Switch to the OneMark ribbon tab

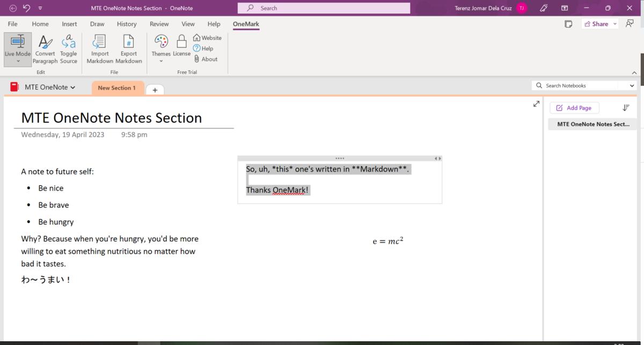[x=245, y=24]
